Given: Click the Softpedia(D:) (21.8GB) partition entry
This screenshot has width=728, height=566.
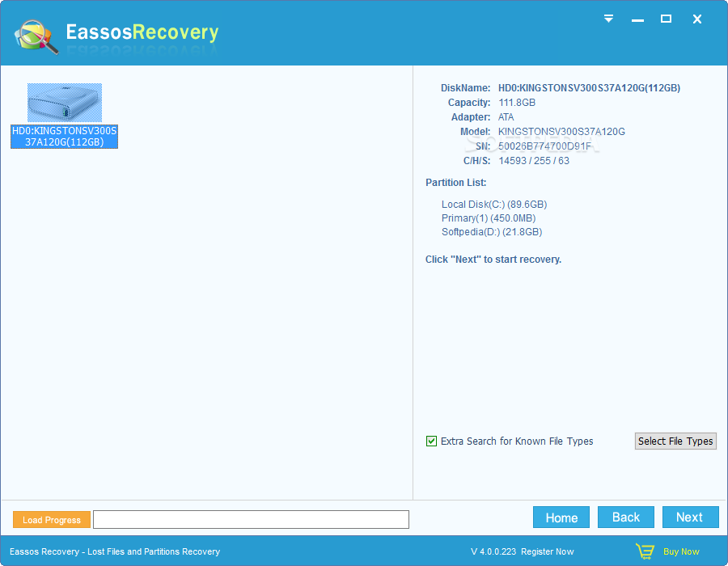Looking at the screenshot, I should click(x=492, y=232).
